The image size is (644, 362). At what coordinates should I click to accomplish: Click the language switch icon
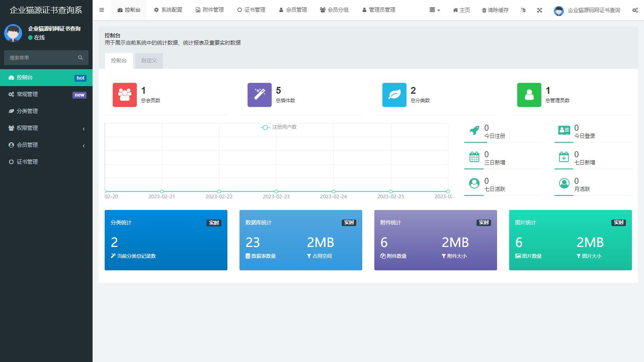(523, 10)
